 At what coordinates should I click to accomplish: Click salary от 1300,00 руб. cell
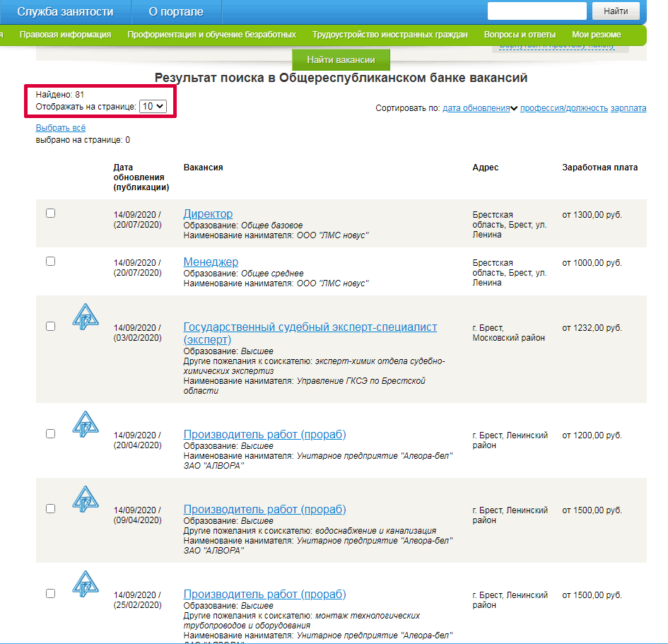(x=592, y=215)
